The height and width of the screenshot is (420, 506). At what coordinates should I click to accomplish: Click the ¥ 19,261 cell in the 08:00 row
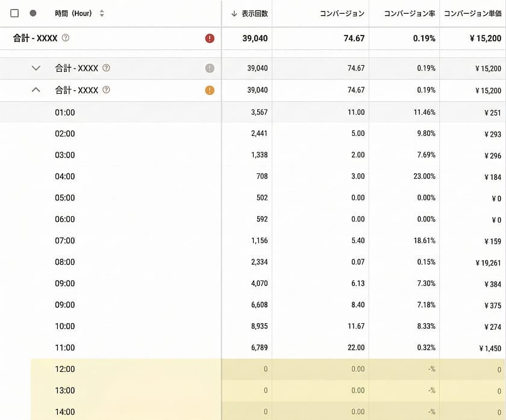click(484, 263)
